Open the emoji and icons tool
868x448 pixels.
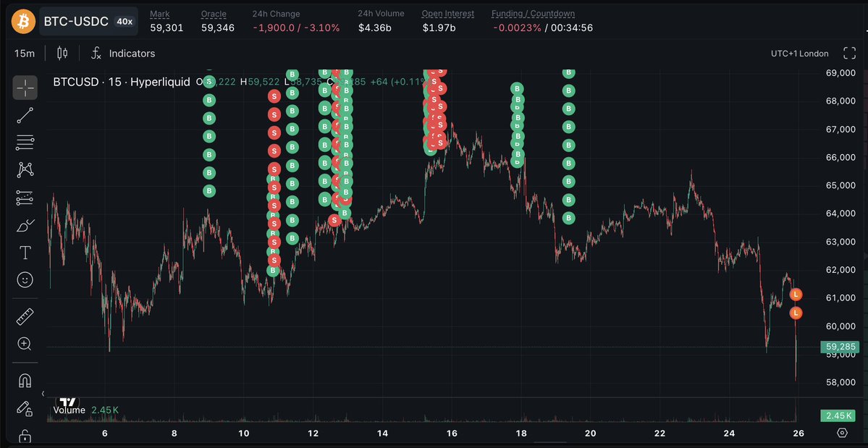(25, 280)
